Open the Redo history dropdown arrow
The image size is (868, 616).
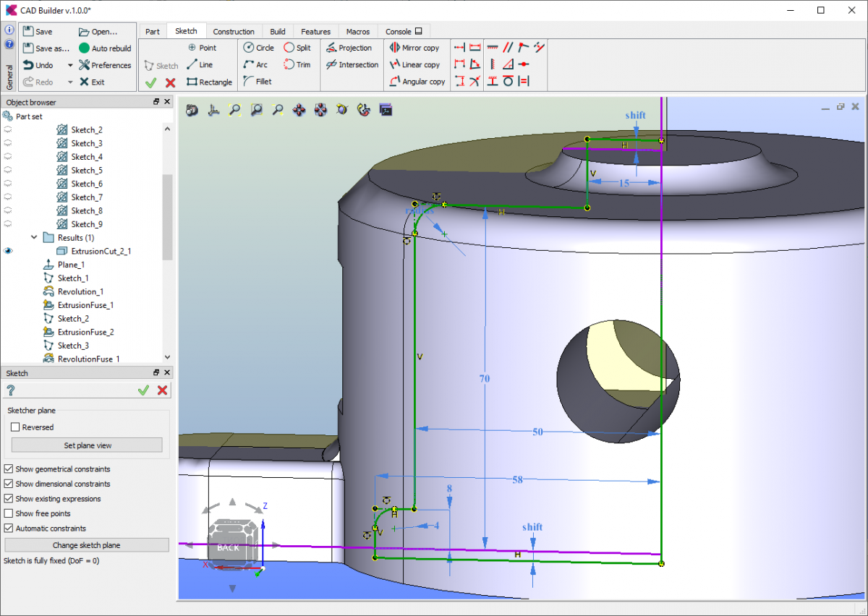(x=70, y=82)
